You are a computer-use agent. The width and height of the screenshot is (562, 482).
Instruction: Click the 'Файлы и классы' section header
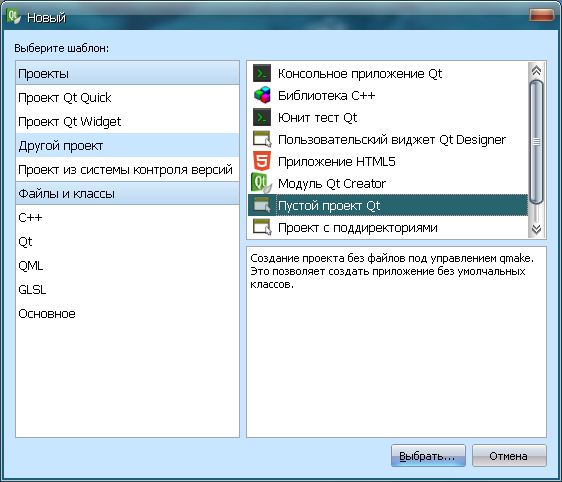[127, 194]
